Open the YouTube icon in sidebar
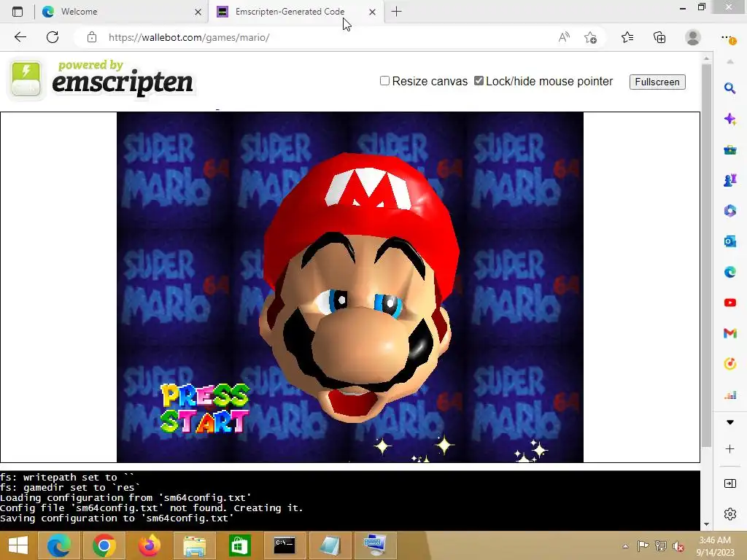Screen dimensions: 747x560 (x=729, y=303)
